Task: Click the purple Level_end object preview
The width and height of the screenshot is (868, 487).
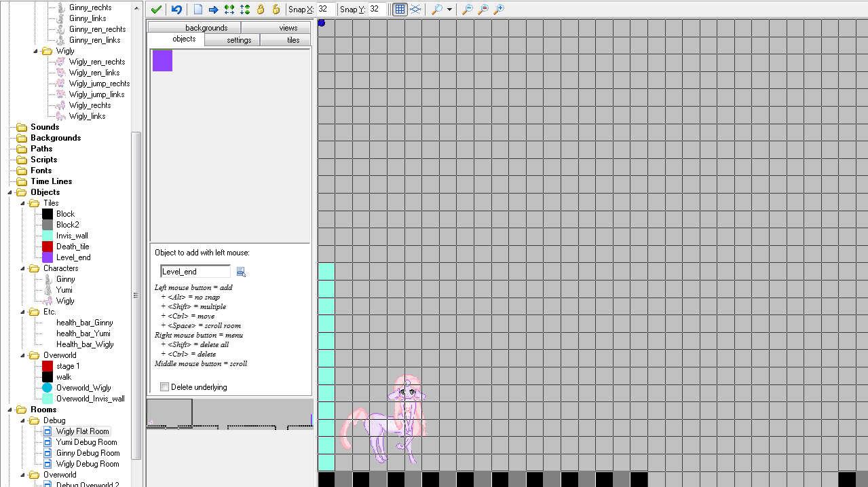Action: tap(162, 60)
